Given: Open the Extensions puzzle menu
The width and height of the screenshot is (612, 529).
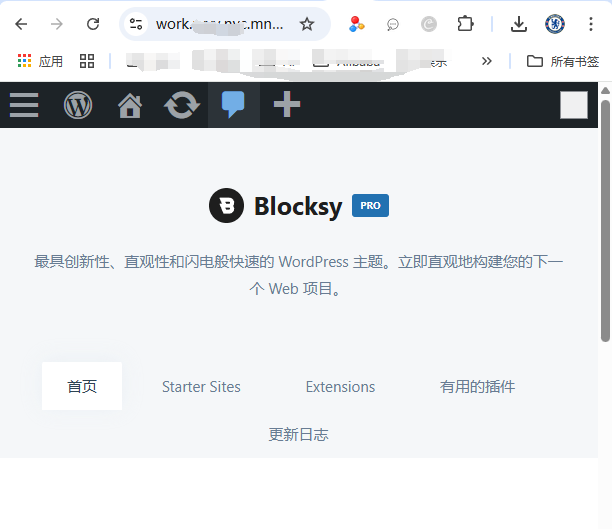Looking at the screenshot, I should click(x=465, y=24).
